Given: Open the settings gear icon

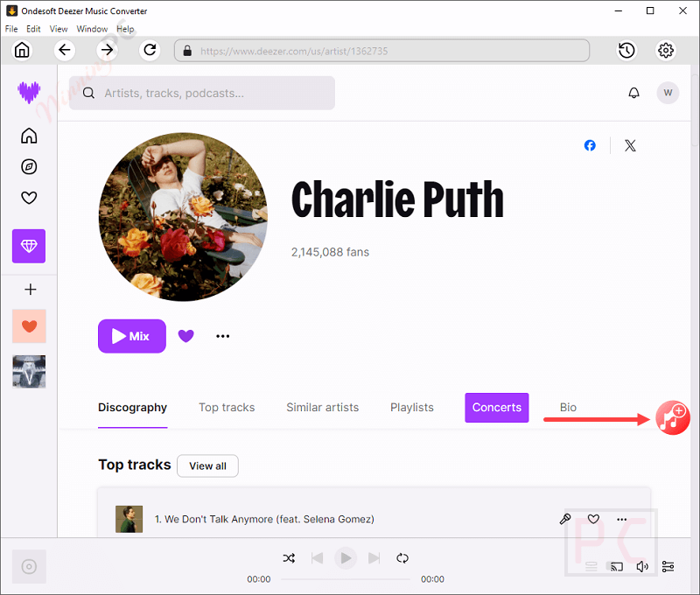Looking at the screenshot, I should tap(666, 50).
